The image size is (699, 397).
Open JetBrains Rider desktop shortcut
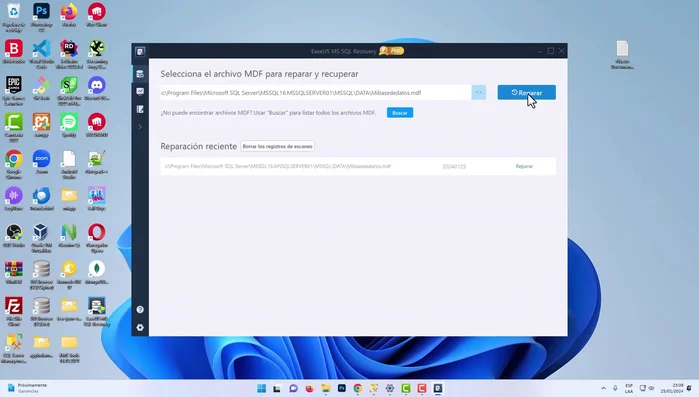click(69, 54)
